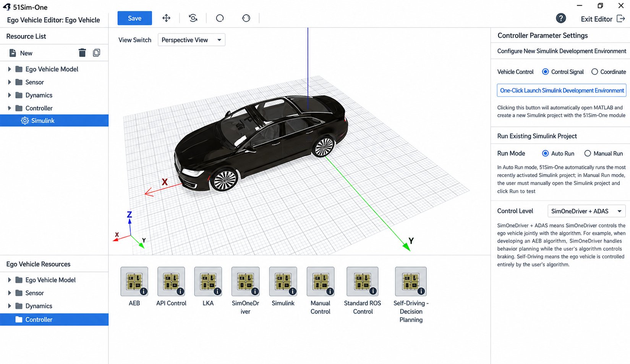
Task: Click the trash delete icon
Action: (x=82, y=53)
